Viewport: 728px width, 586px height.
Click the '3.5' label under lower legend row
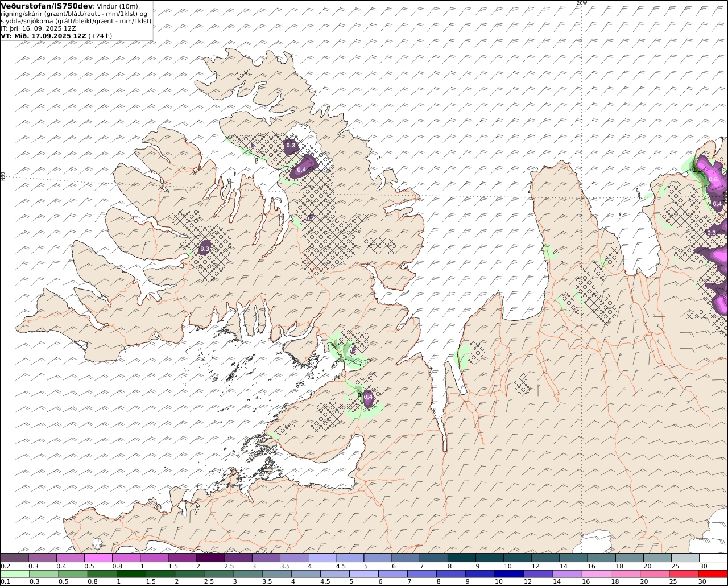click(267, 581)
